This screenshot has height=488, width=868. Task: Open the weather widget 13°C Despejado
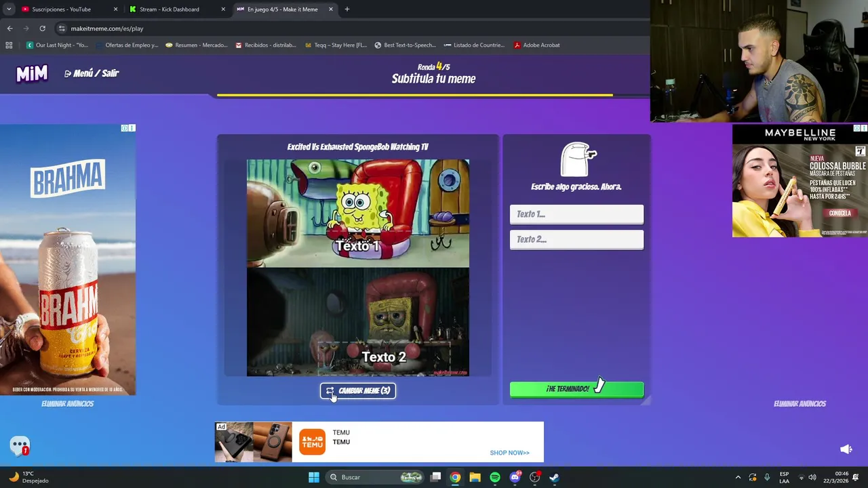tap(28, 477)
